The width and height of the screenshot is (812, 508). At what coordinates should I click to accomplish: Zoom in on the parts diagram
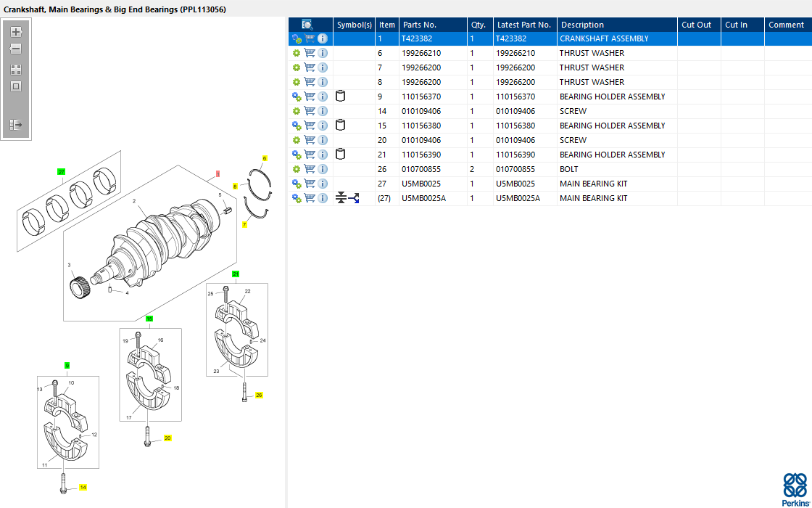pos(16,33)
